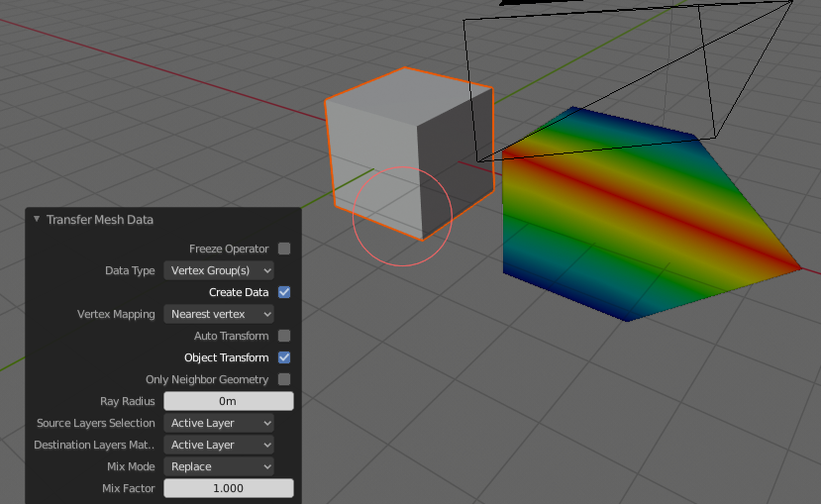
Task: Click the Mix Factor slider field
Action: pos(229,488)
